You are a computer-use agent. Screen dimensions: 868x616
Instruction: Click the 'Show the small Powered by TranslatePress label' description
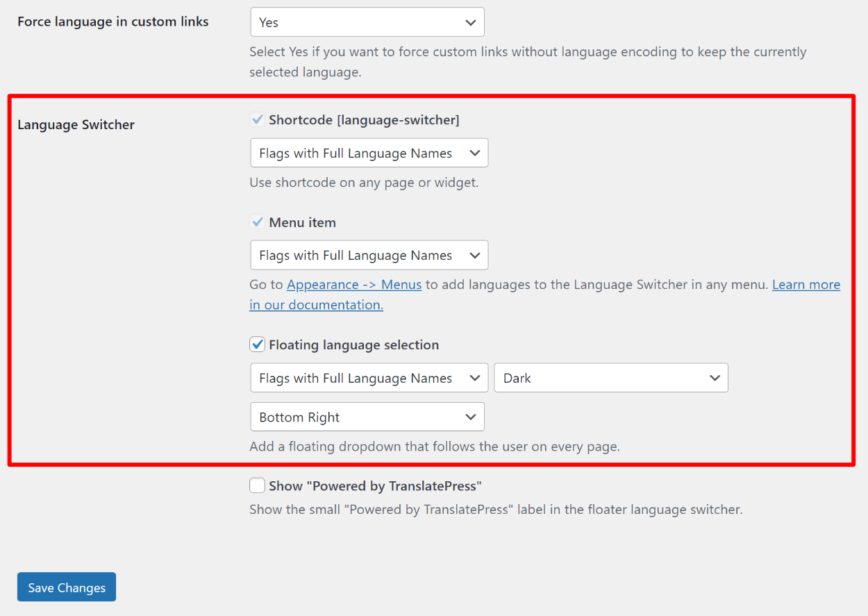point(496,510)
